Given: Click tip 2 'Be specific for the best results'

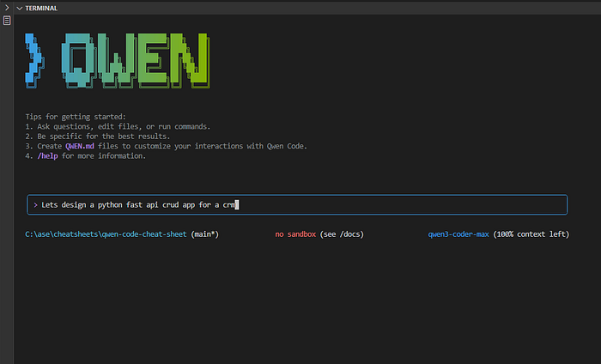Looking at the screenshot, I should click(98, 136).
